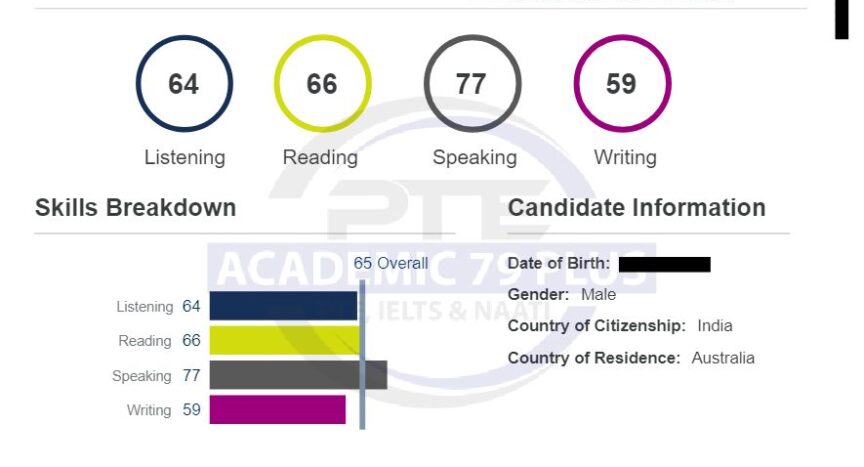Image resolution: width=864 pixels, height=467 pixels.
Task: Click Country of Residence value Australia
Action: 723,358
